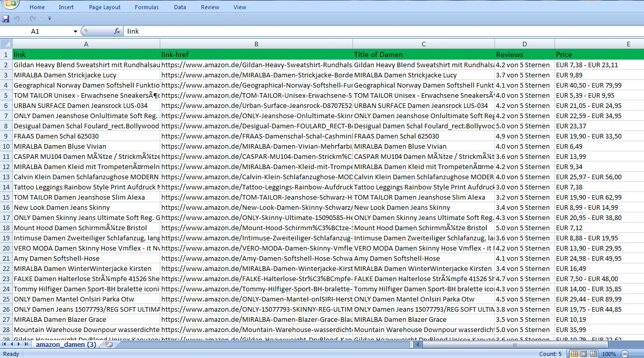Viewport: 644px width, 358px height.
Task: Click the horizontal scrollbar left arrow
Action: tap(418, 344)
